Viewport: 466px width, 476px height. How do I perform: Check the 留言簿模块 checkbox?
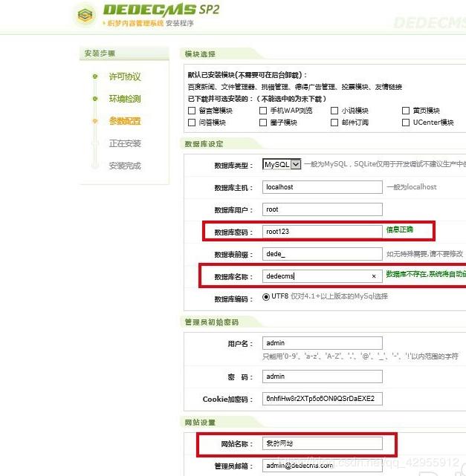pos(192,111)
